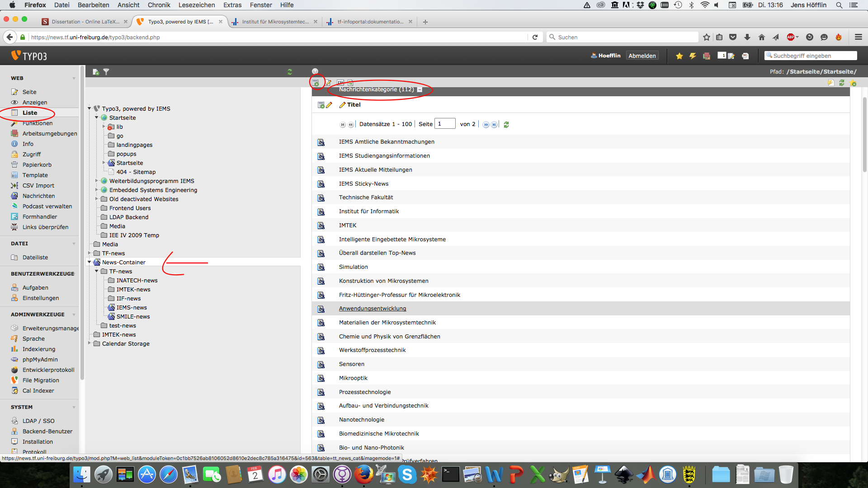Collapse the News-Container tree node
868x488 pixels.
pos(90,262)
